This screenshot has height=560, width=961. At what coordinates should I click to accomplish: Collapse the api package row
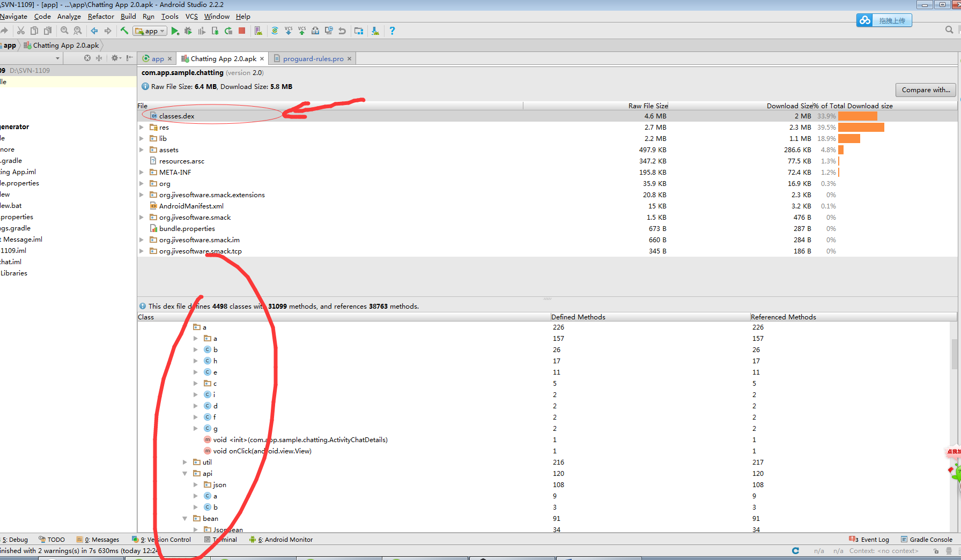(184, 473)
